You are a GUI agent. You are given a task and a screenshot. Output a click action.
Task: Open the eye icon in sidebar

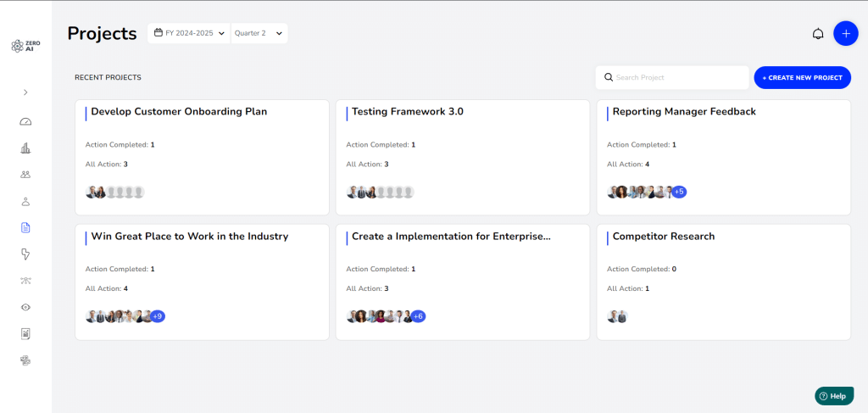click(25, 307)
